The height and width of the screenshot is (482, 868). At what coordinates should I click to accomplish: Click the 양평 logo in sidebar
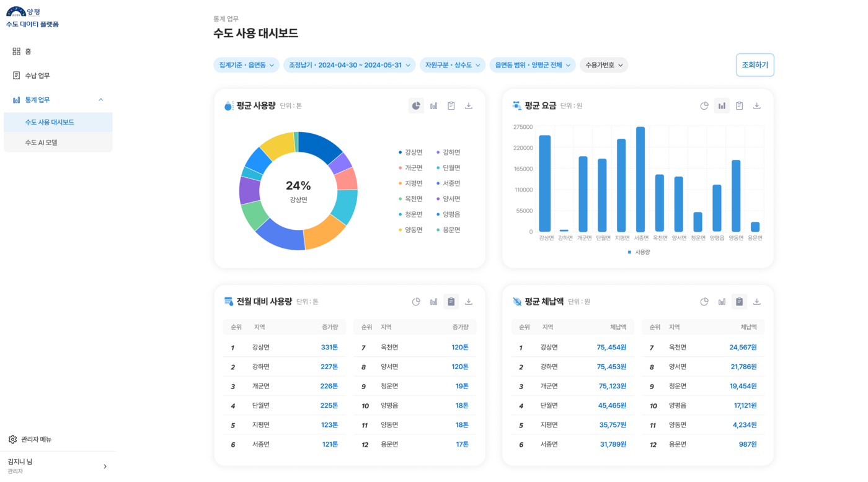click(x=23, y=11)
